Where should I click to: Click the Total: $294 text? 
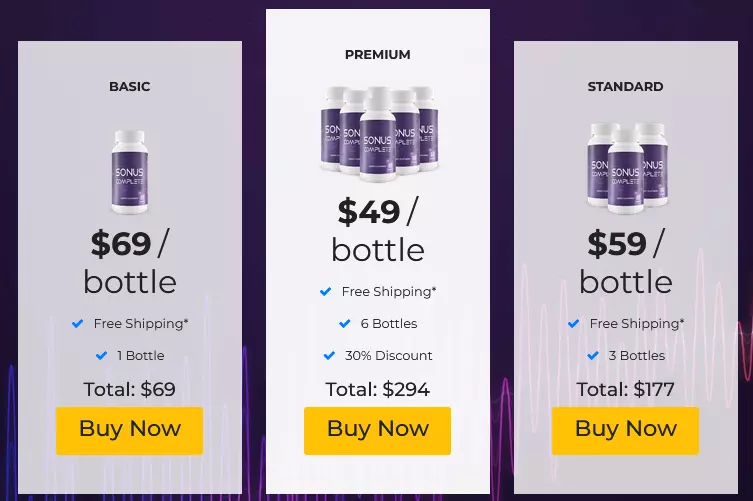(x=377, y=390)
